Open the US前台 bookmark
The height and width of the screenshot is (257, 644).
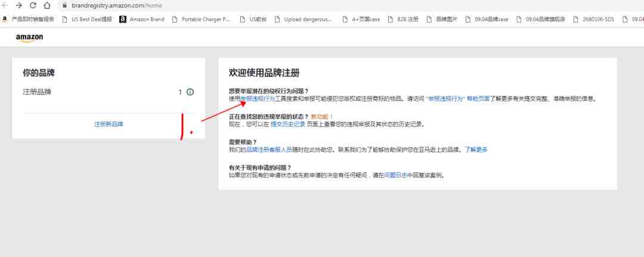click(x=253, y=19)
